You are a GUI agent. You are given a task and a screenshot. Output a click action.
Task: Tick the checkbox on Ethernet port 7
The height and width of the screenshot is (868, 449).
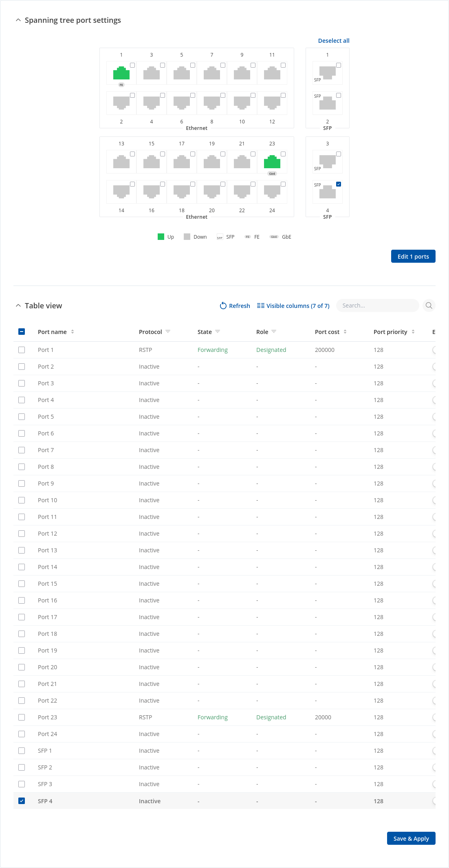coord(223,65)
